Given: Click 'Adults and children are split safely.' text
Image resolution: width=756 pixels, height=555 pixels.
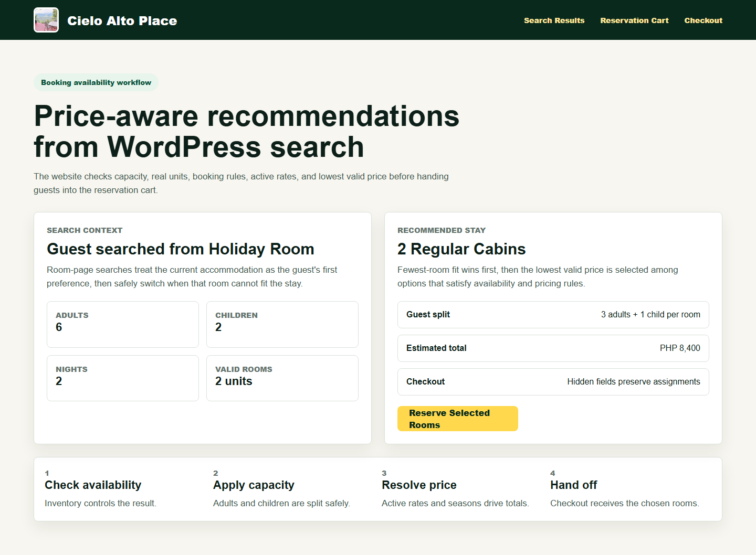Looking at the screenshot, I should pos(281,503).
